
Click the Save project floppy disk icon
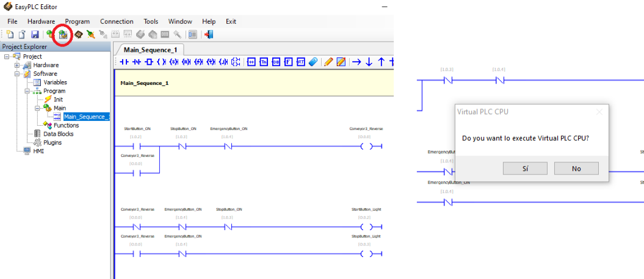tap(35, 35)
